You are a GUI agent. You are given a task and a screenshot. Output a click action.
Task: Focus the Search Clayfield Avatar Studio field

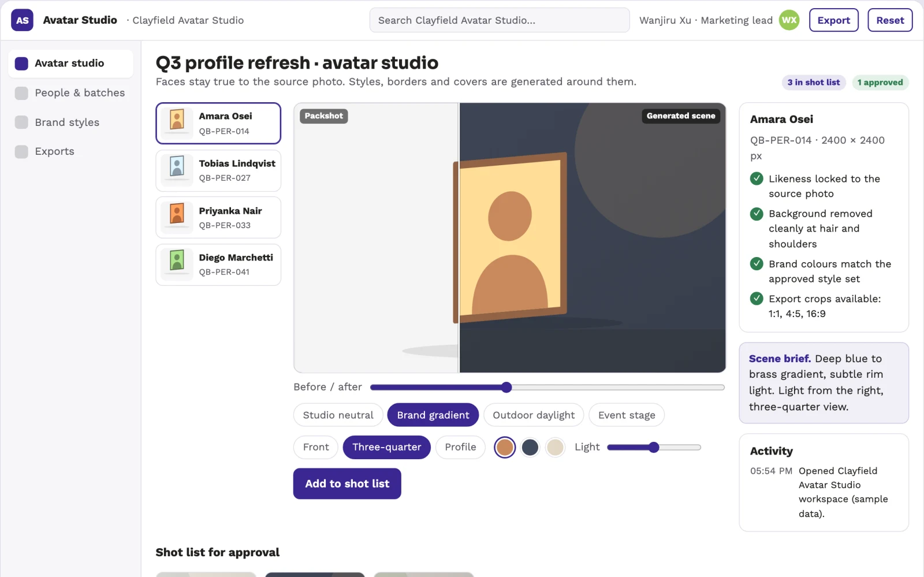[500, 20]
